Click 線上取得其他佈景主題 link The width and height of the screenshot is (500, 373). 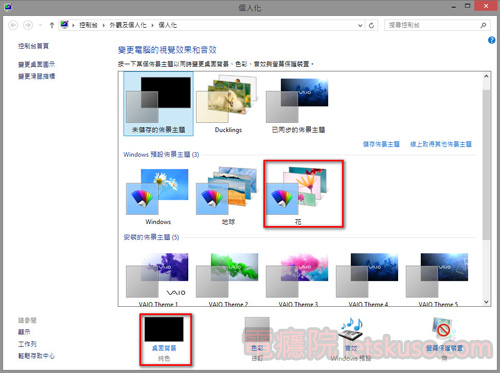tap(441, 144)
